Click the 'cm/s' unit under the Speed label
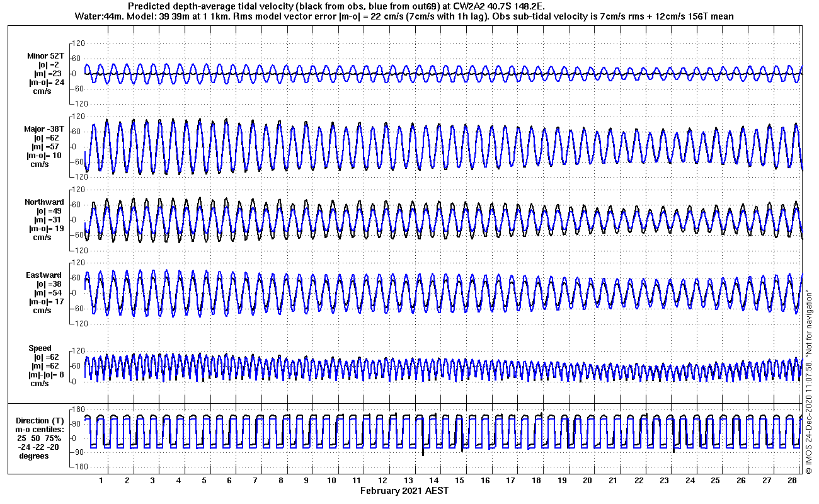819x504 pixels. coord(40,384)
